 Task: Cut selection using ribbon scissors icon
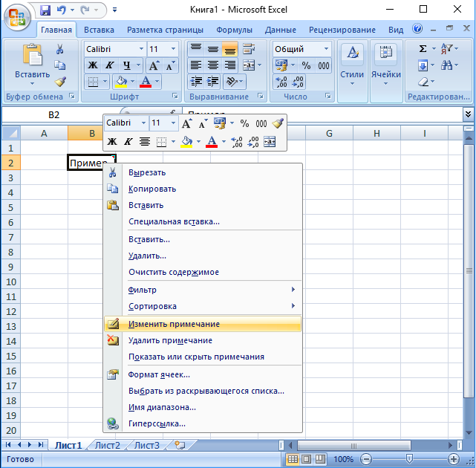tap(60, 49)
